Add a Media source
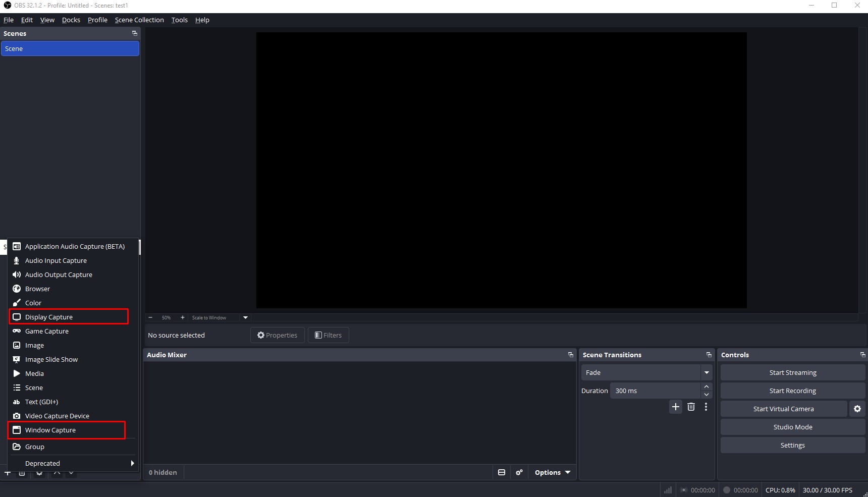 click(x=73, y=373)
